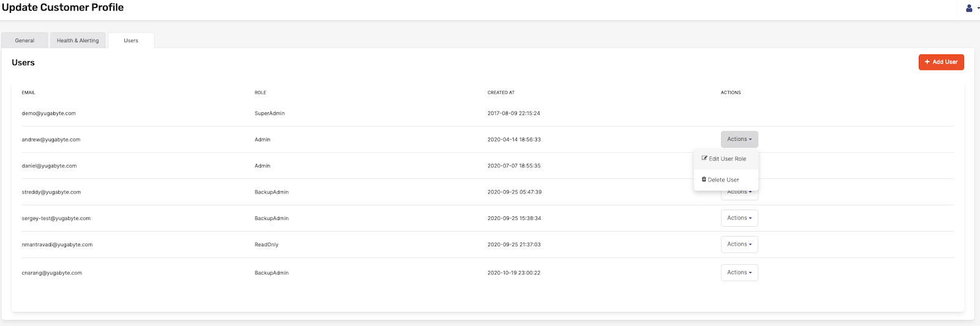980x326 pixels.
Task: Choose Edit User Role from dropdown
Action: point(726,159)
